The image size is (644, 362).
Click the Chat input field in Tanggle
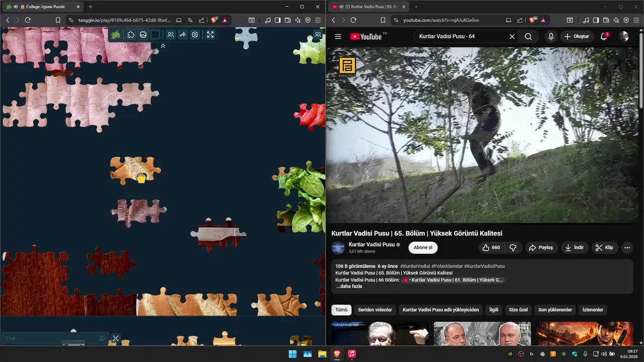50,338
